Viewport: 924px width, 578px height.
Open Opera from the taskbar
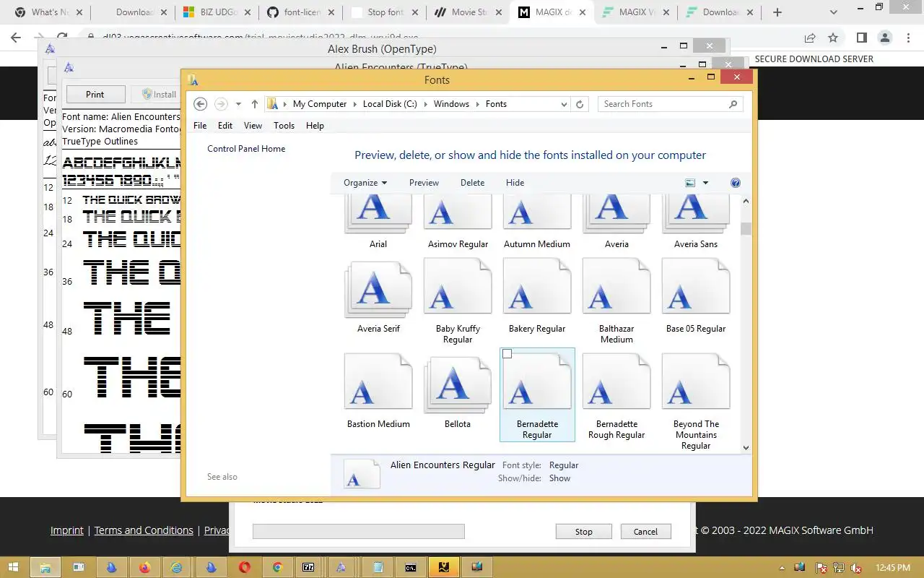point(244,568)
